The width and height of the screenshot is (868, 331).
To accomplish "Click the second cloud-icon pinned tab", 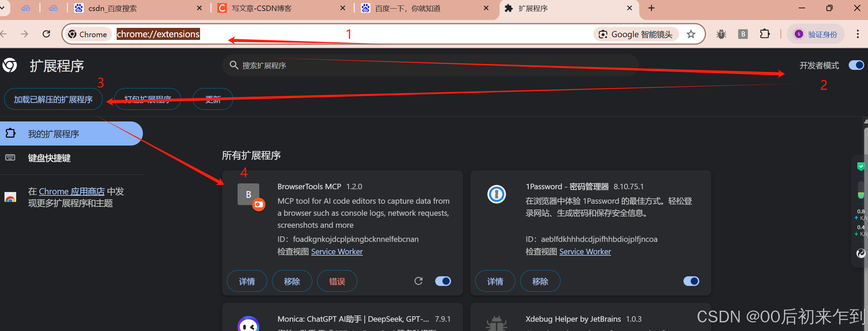I will coord(53,8).
